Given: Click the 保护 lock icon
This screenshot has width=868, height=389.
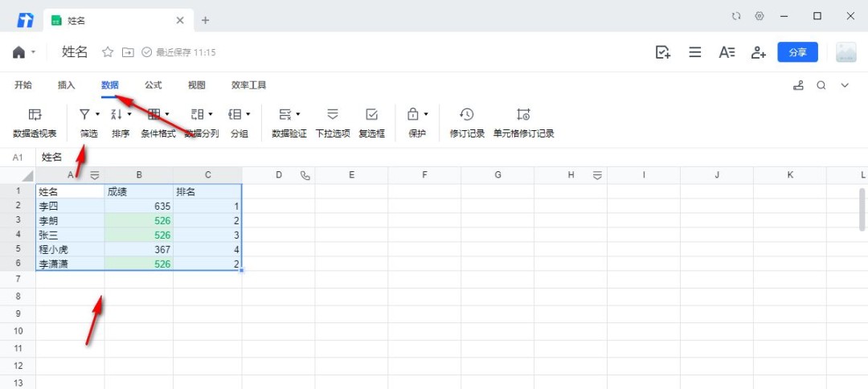Looking at the screenshot, I should [413, 115].
